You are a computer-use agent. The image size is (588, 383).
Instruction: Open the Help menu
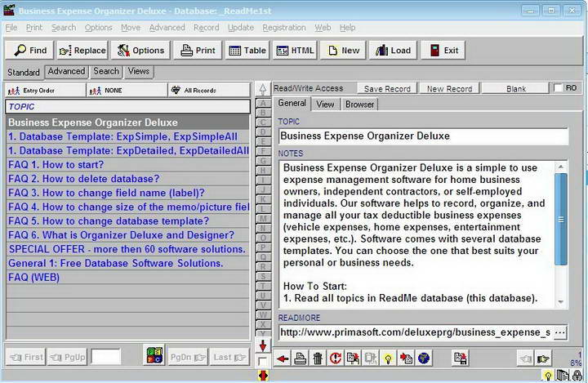click(348, 28)
